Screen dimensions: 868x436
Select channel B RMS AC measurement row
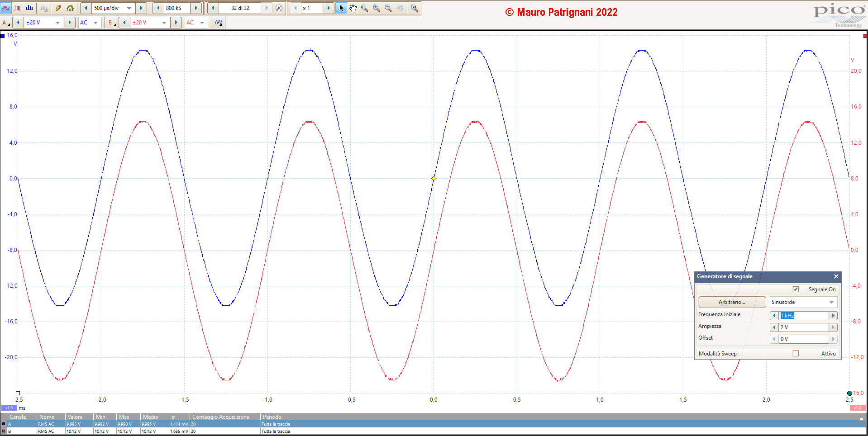tap(434, 431)
